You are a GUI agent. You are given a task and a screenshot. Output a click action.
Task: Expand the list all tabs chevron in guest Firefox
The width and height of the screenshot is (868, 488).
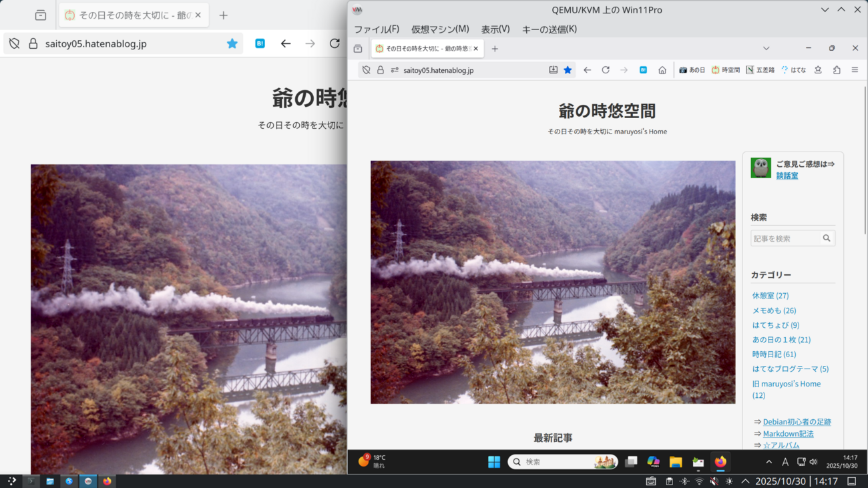[767, 48]
